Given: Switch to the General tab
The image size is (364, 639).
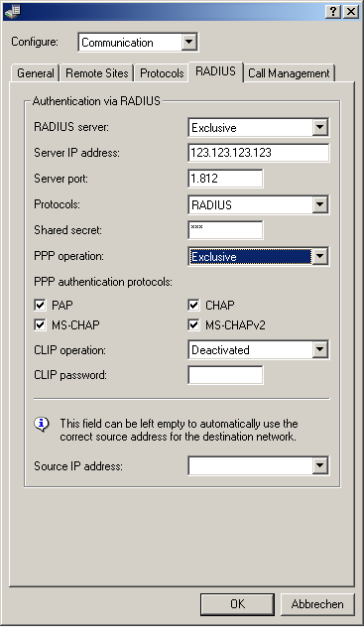Looking at the screenshot, I should point(36,73).
